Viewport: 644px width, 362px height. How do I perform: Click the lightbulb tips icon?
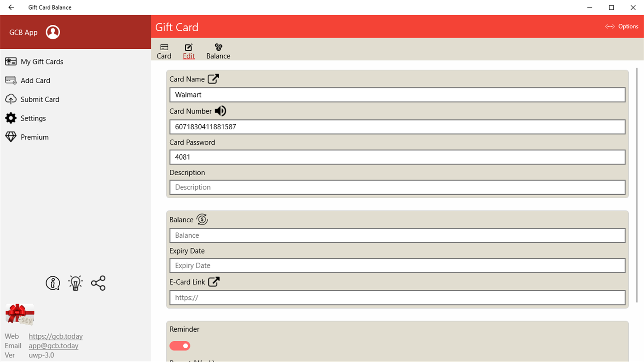[x=75, y=283]
